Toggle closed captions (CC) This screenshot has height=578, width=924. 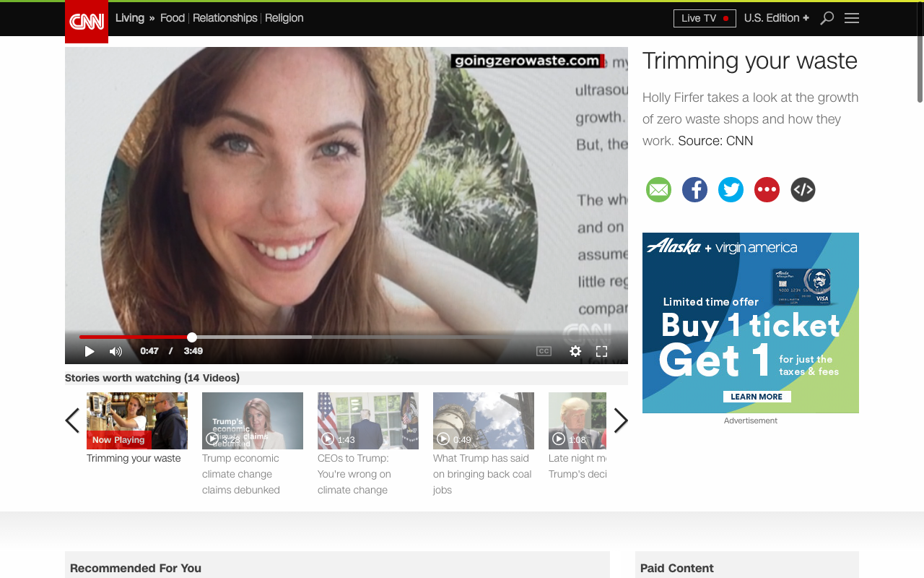click(x=544, y=351)
